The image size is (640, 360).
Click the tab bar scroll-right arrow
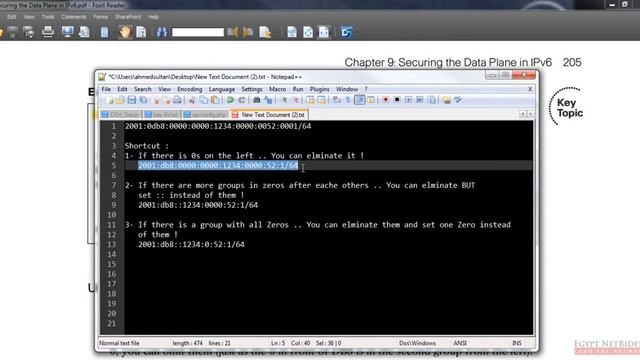pos(530,114)
